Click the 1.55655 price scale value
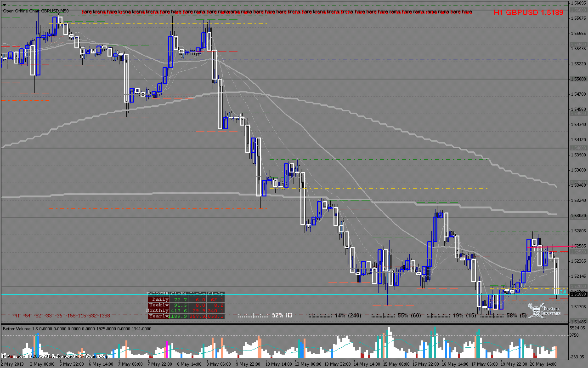 click(577, 33)
